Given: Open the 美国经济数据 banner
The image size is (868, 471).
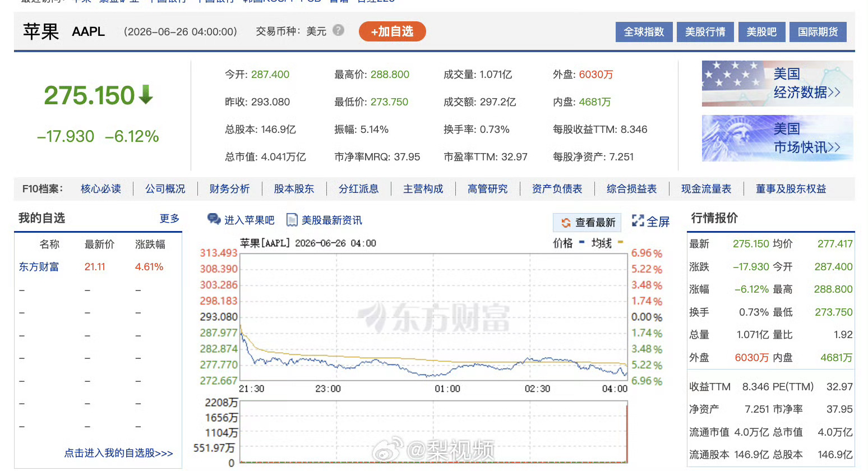Looking at the screenshot, I should (777, 84).
